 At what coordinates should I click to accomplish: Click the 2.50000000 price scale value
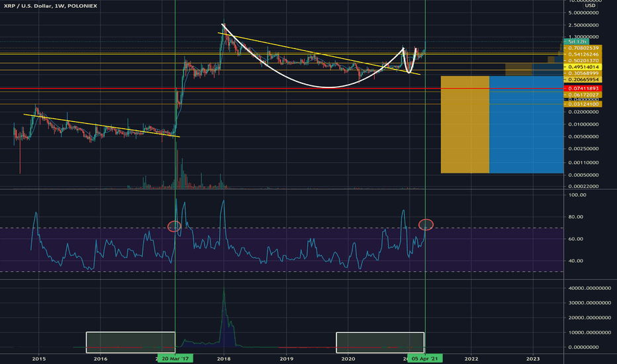[583, 25]
